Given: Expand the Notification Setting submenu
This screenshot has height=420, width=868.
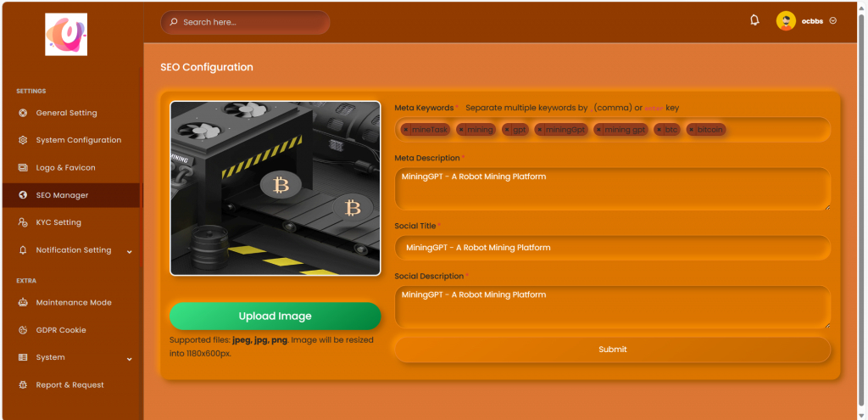Looking at the screenshot, I should tap(130, 251).
